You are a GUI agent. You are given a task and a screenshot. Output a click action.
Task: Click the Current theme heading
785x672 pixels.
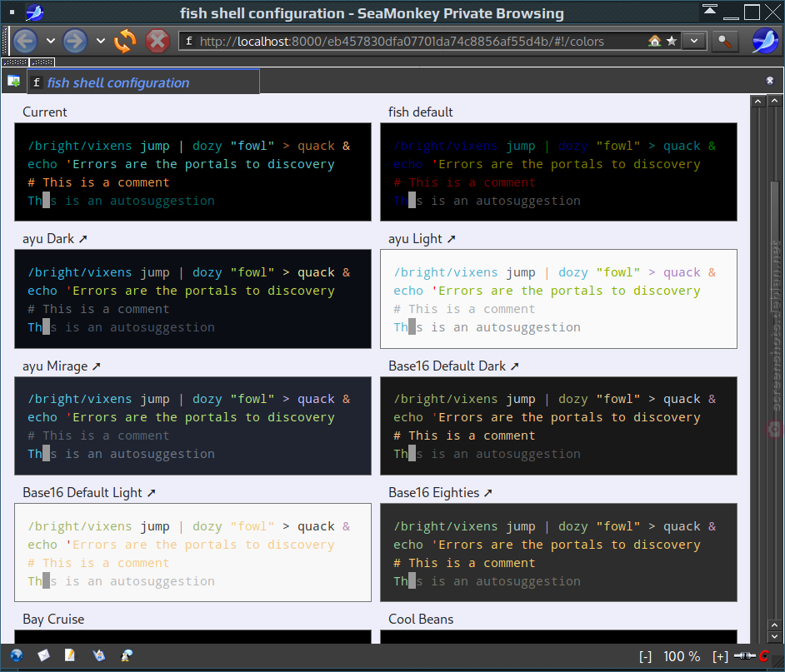[x=44, y=112]
